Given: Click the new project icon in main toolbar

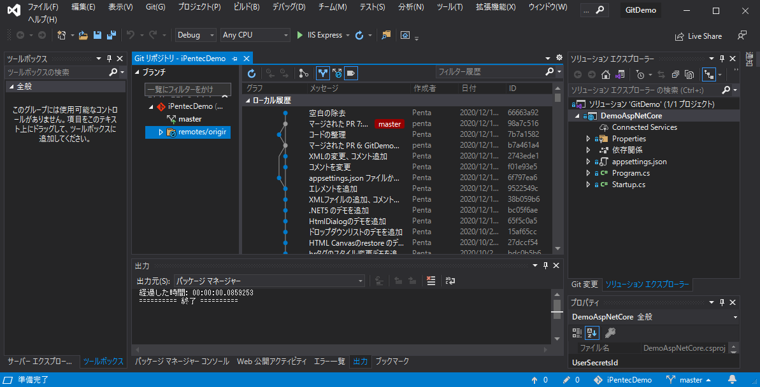Looking at the screenshot, I should pos(62,35).
